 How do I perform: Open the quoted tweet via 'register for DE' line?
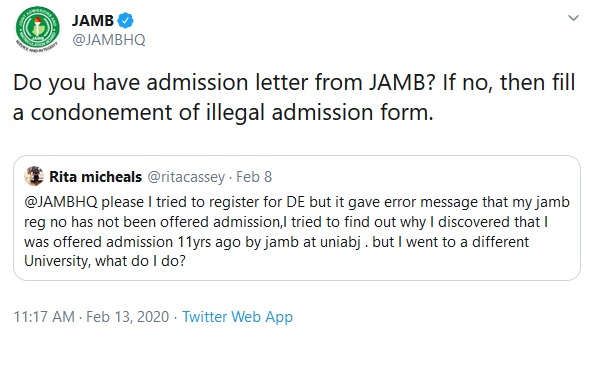pyautogui.click(x=297, y=202)
